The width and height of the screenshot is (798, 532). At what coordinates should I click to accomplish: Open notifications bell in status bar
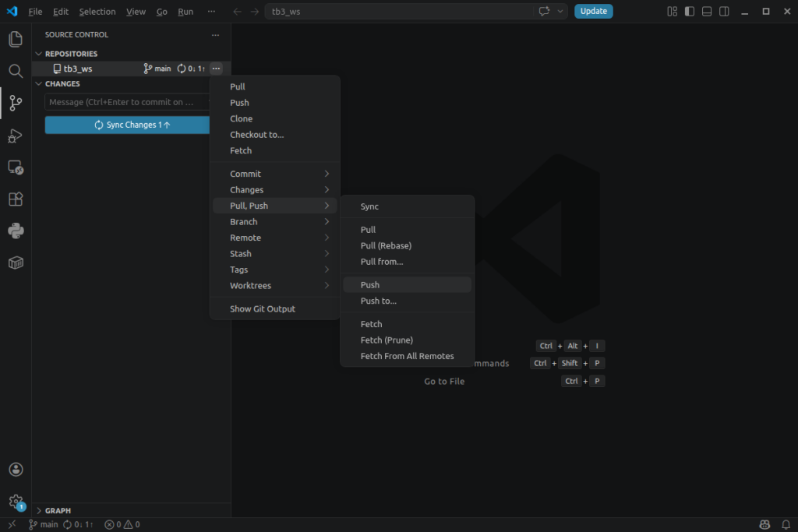coord(786,524)
